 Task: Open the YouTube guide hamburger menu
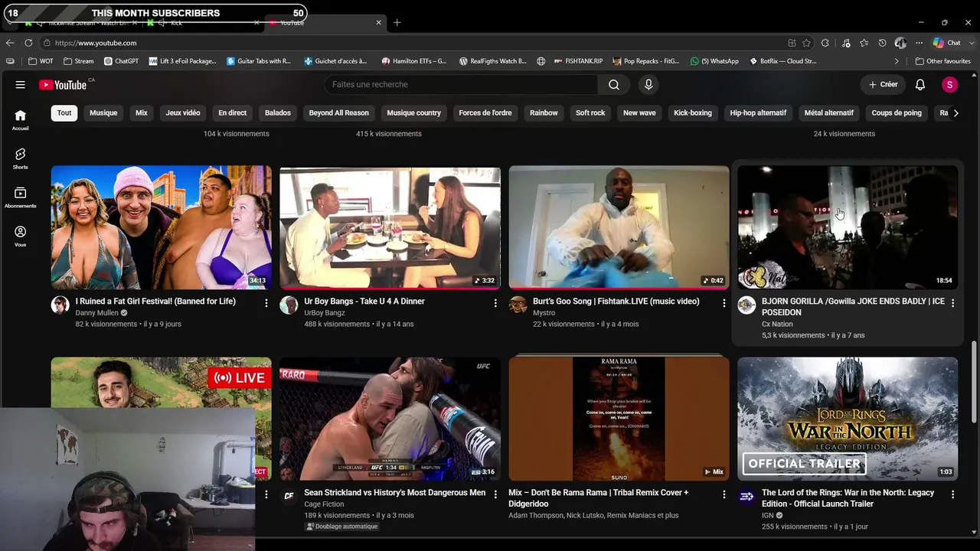21,85
